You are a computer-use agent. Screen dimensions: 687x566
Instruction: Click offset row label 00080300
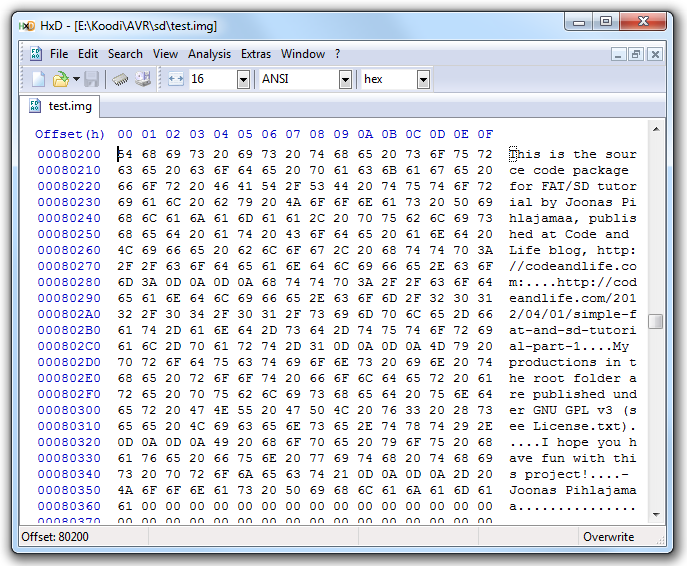pos(69,410)
